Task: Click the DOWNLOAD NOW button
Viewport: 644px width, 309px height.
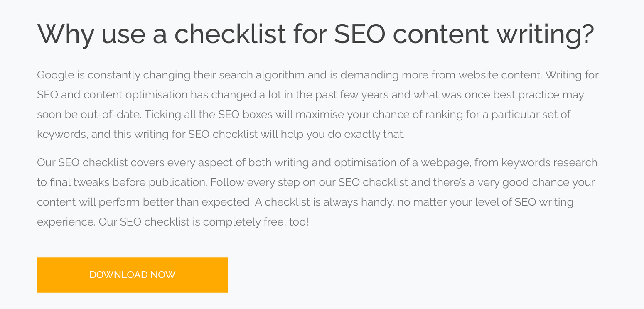Action: 132,275
